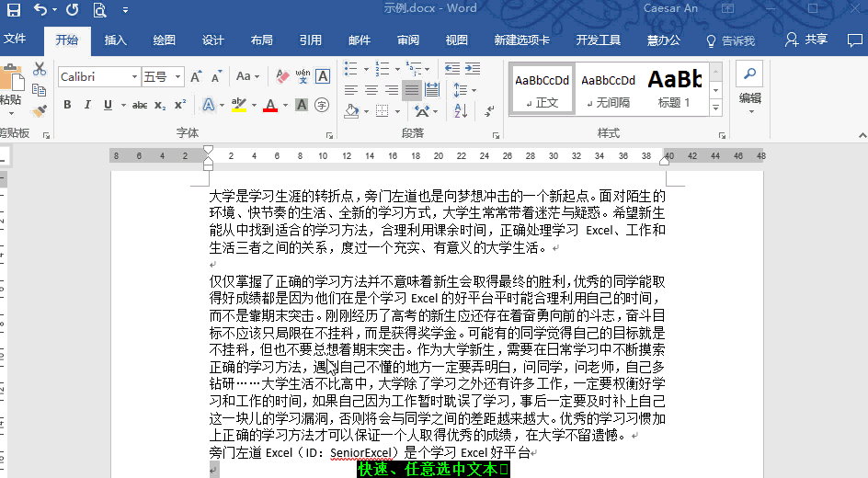
Task: Click the 告诉我 search box
Action: 731,40
